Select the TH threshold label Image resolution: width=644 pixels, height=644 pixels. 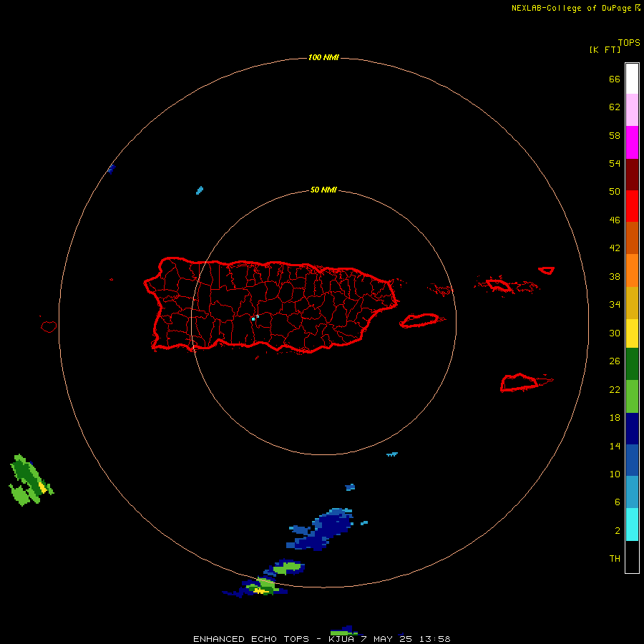tap(615, 558)
